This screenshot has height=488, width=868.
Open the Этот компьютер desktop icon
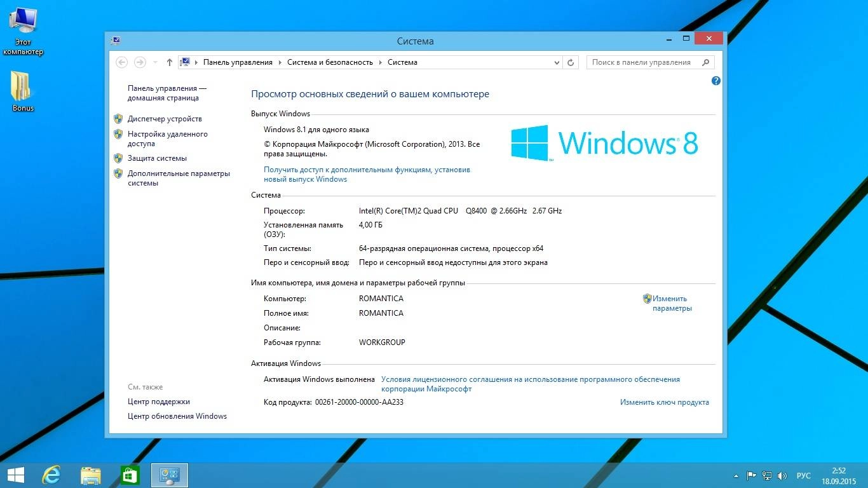(23, 32)
